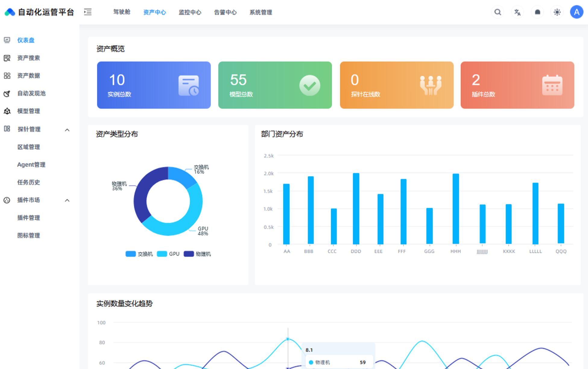Click the 实例总数 overview card
This screenshot has width=588, height=369.
(x=154, y=85)
